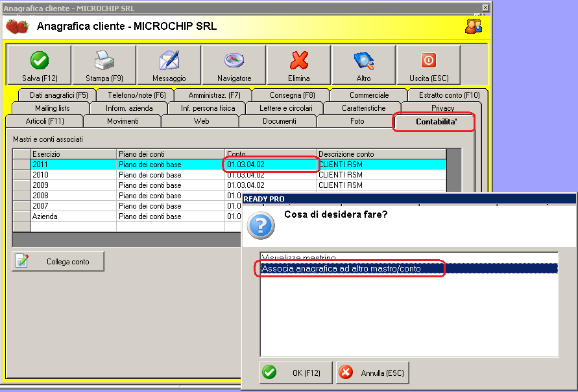Screen dimensions: 578x392
Task: Confirm with OK (F12) in dialog
Action: pyautogui.click(x=296, y=373)
